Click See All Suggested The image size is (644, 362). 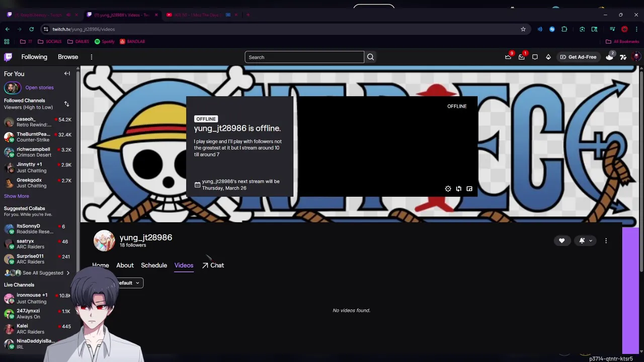(38, 273)
